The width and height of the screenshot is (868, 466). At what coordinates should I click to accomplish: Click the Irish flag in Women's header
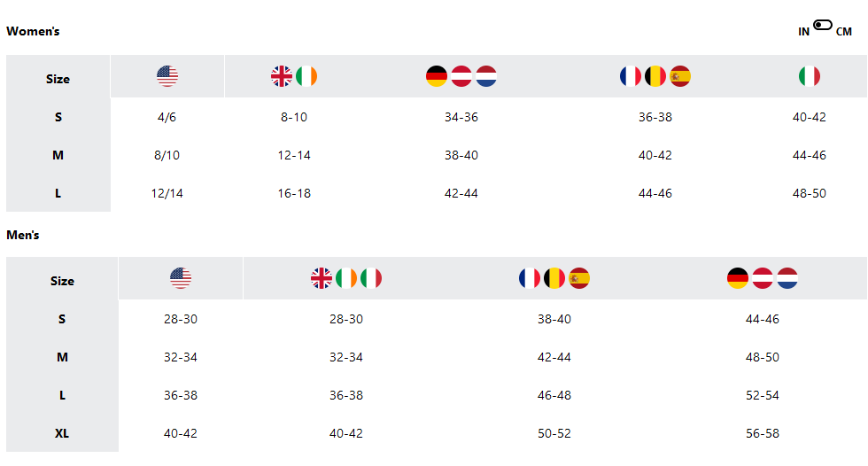point(306,76)
